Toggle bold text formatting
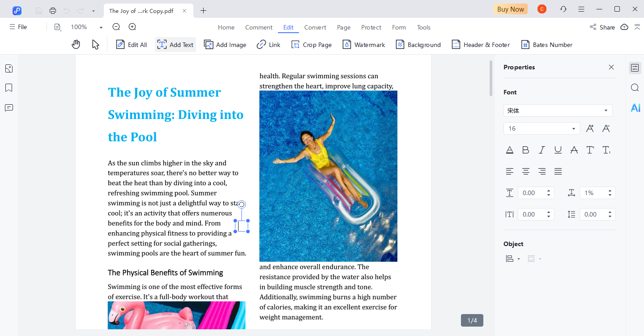 click(x=525, y=150)
